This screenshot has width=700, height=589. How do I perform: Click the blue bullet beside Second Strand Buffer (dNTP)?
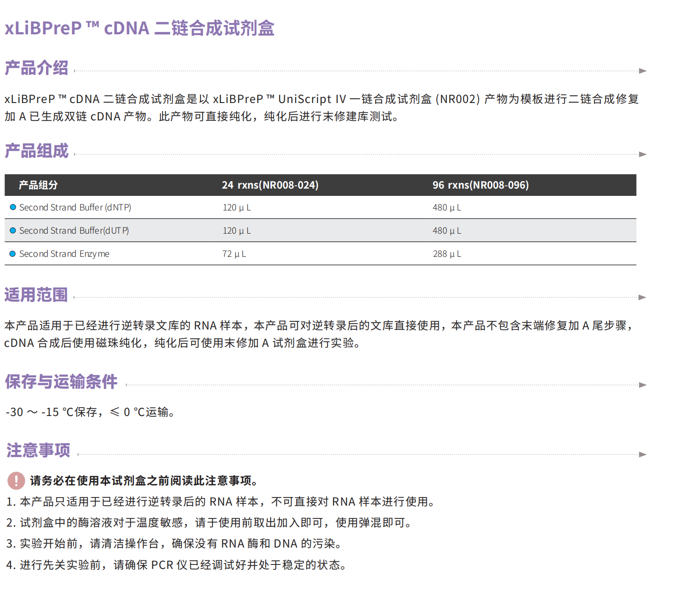13,207
